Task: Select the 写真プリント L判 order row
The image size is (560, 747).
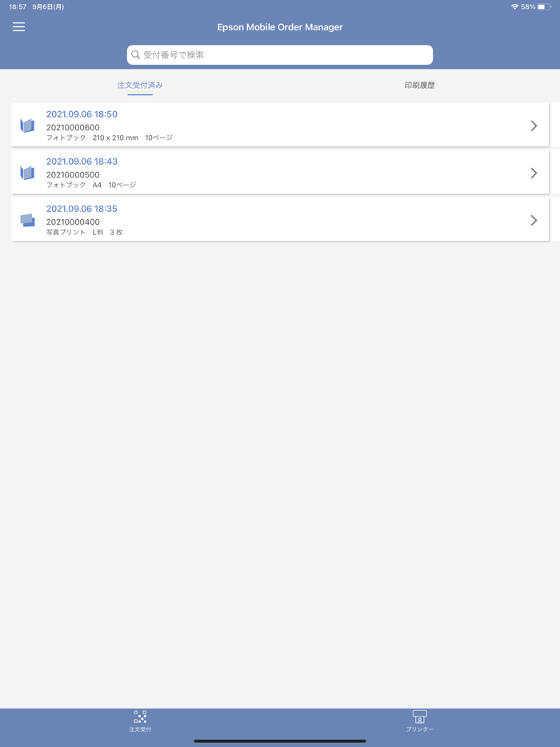Action: pyautogui.click(x=240, y=219)
